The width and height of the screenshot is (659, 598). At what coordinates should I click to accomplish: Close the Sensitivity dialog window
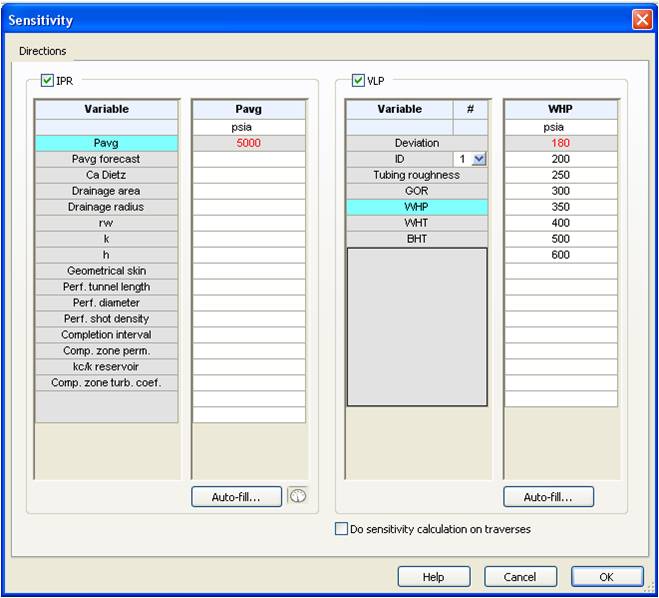tap(641, 20)
